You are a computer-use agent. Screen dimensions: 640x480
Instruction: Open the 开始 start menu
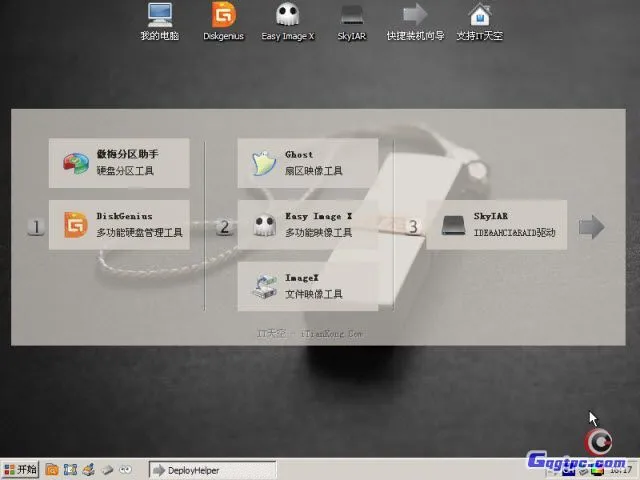[20, 469]
